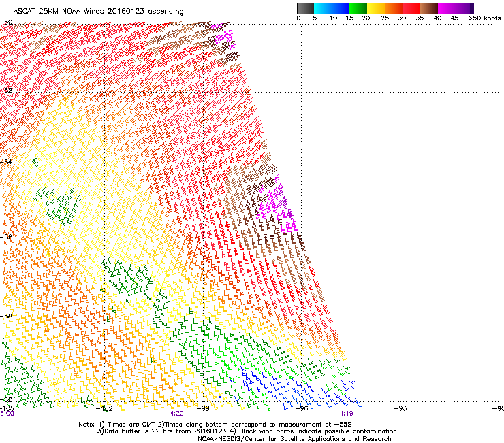
Task: Click the blue 5-15 knots legend segment
Action: click(x=332, y=8)
